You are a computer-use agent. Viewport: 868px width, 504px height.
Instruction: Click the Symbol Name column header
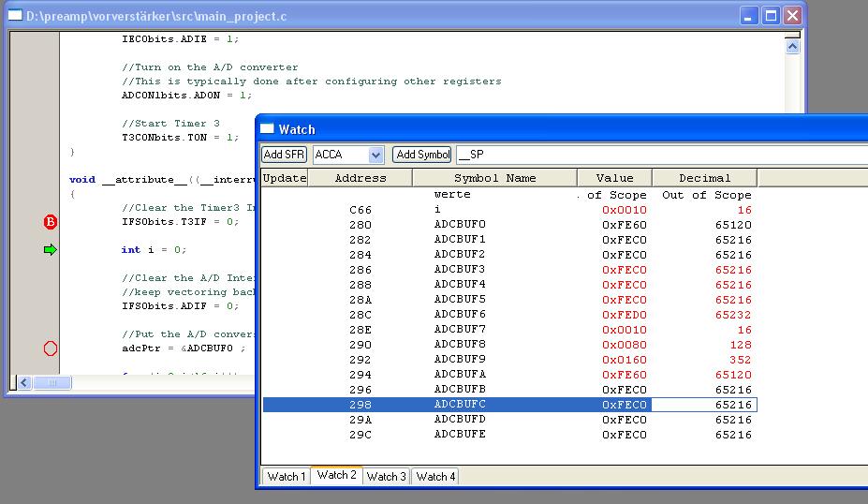495,178
